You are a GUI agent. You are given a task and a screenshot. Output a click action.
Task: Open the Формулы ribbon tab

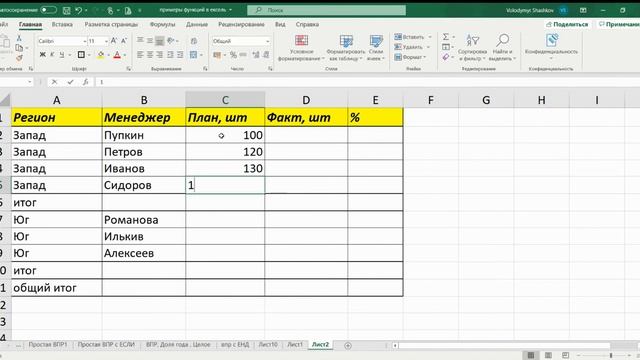click(x=162, y=24)
